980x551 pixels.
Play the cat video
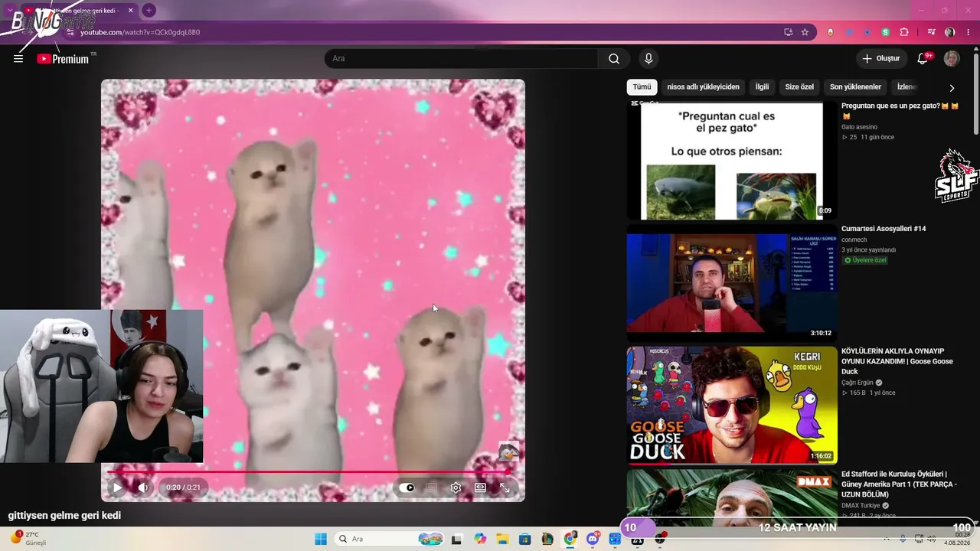click(117, 487)
